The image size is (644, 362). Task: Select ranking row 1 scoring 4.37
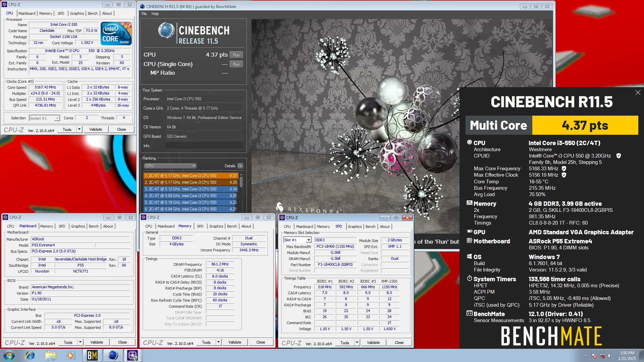click(191, 176)
